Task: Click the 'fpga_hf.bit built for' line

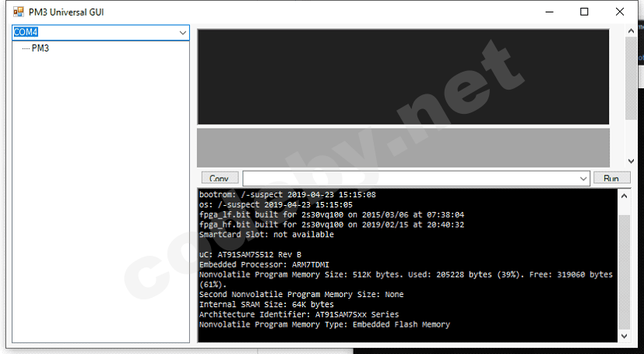Action: coord(332,225)
